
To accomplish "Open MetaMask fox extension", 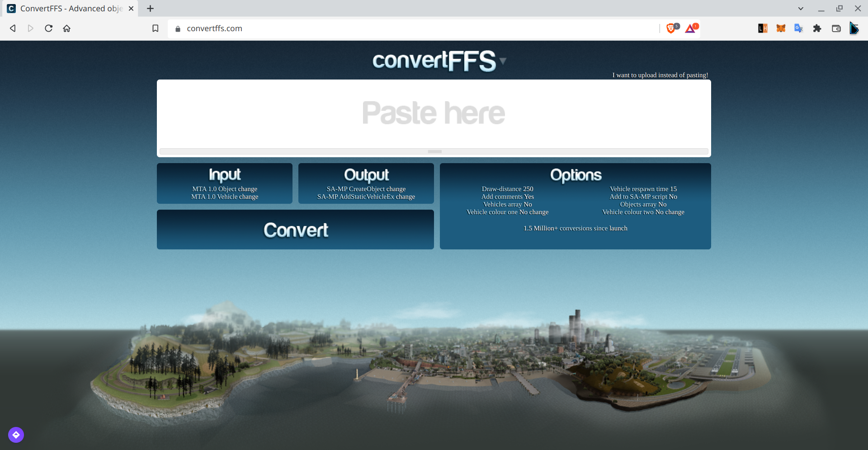I will [x=781, y=28].
